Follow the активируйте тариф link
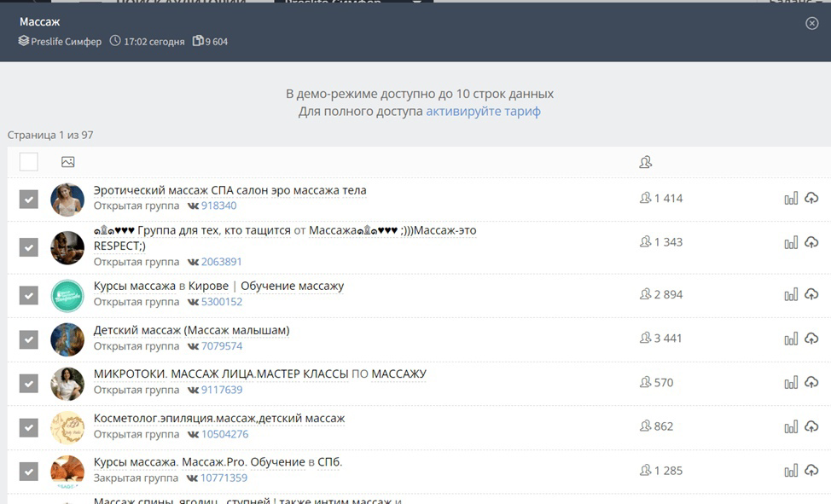Screen dimensions: 831x504 [x=484, y=112]
